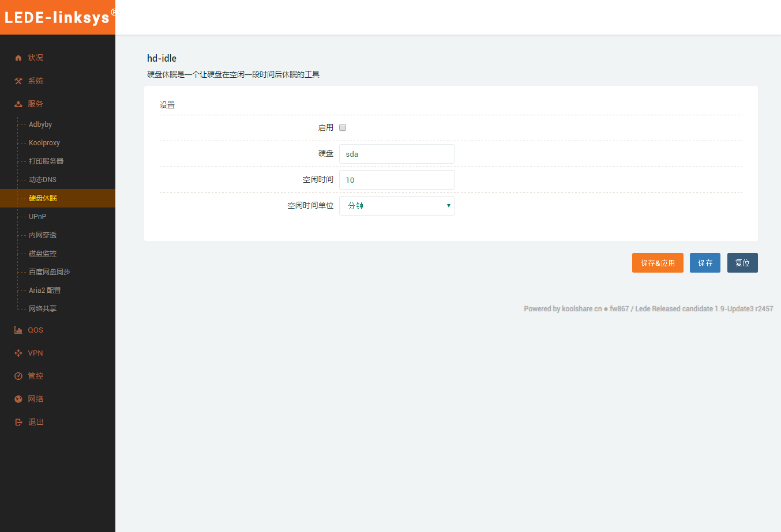Viewport: 781px width, 532px height.
Task: Open the Adbyby service page
Action: point(40,124)
